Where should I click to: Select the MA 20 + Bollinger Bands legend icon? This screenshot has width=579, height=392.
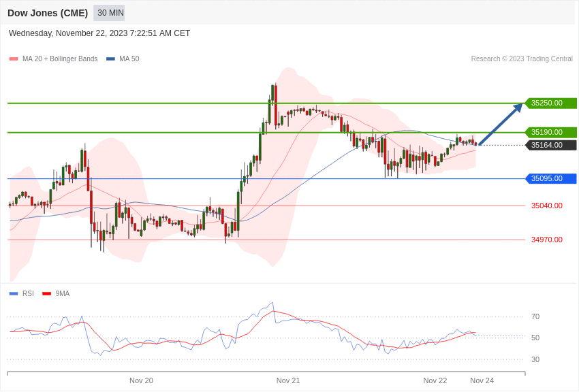tap(12, 59)
